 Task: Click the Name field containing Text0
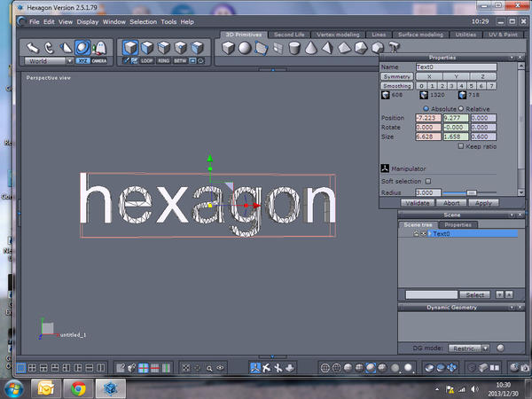[x=456, y=66]
